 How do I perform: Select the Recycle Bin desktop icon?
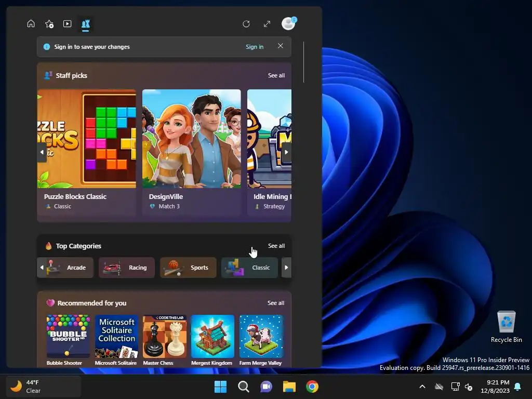point(506,327)
